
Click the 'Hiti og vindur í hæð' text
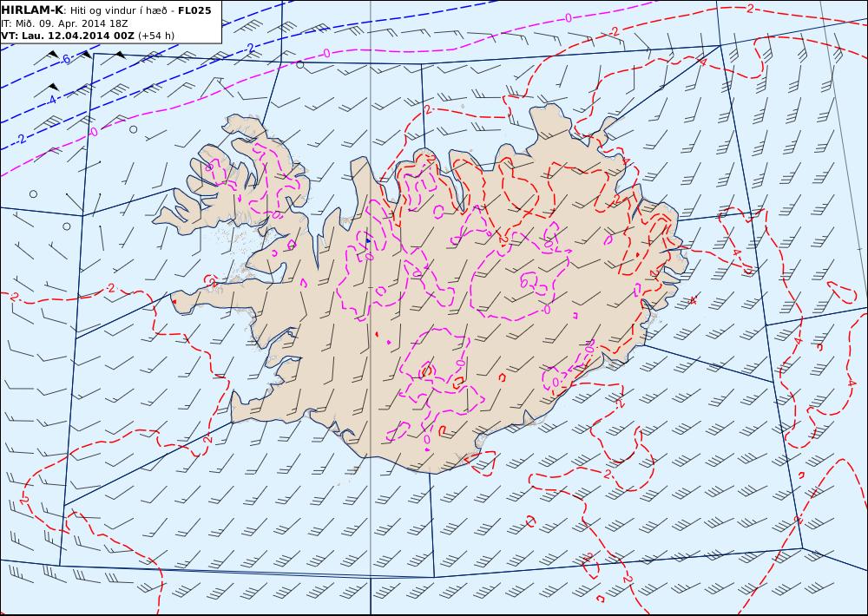click(118, 11)
